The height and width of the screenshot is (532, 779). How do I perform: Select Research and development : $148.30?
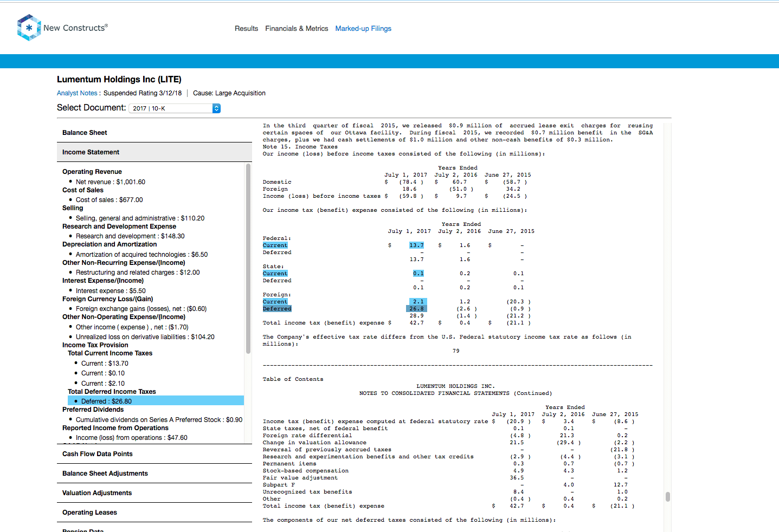(x=130, y=236)
